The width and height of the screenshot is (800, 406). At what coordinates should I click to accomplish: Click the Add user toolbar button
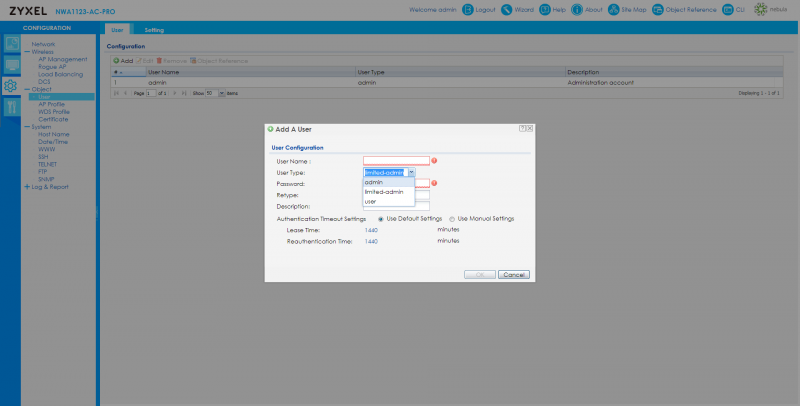tap(123, 61)
